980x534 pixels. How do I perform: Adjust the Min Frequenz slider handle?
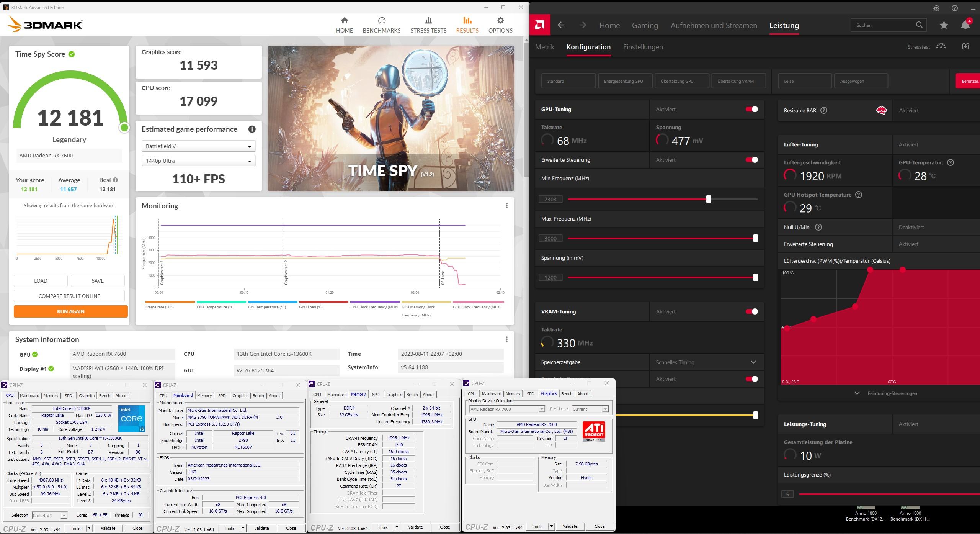[x=708, y=199]
